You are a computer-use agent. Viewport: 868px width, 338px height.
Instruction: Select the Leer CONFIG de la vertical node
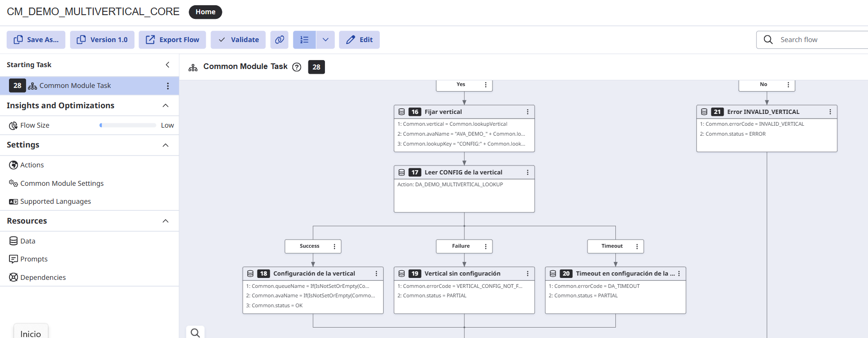tap(464, 189)
